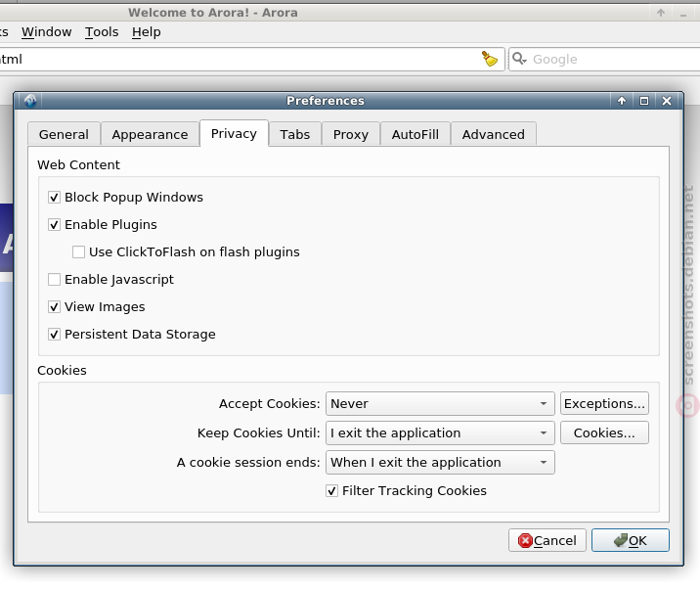Open the Advanced tab
Image resolution: width=700 pixels, height=591 pixels.
tap(494, 134)
